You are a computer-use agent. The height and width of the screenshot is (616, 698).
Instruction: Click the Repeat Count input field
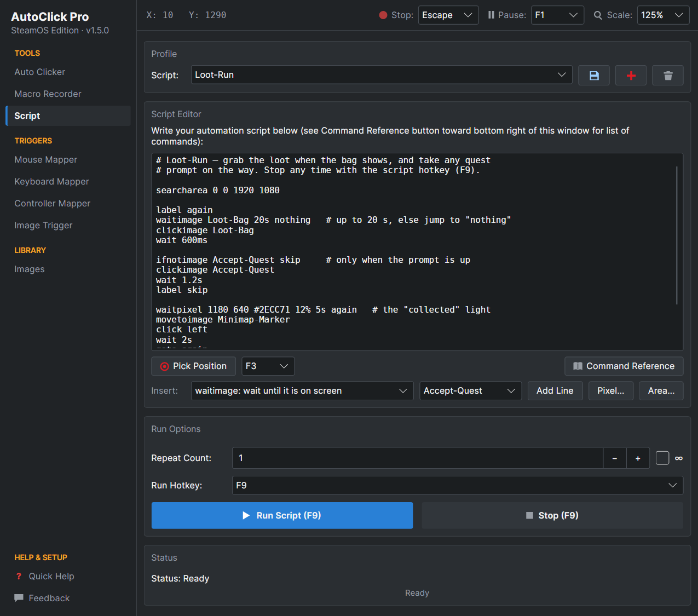coord(418,458)
